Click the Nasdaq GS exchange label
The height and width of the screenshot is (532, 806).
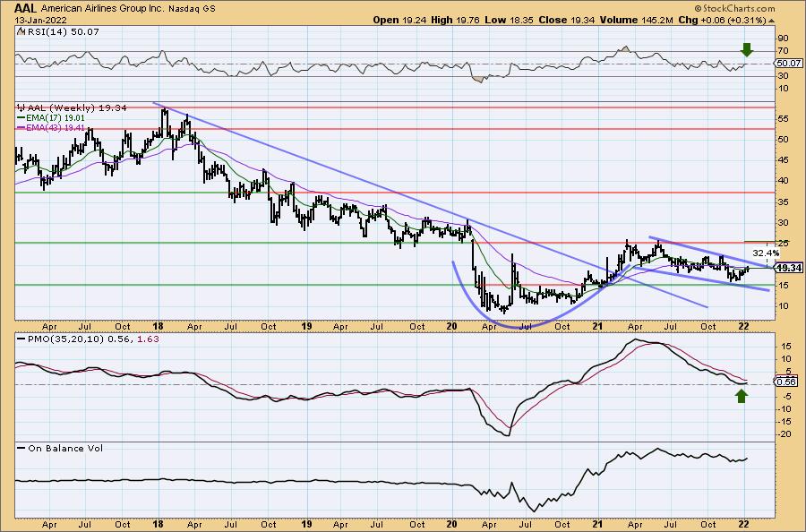[193, 9]
